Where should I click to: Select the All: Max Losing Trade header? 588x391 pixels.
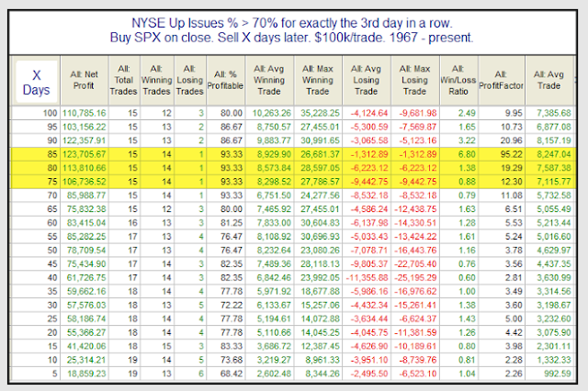pos(414,81)
